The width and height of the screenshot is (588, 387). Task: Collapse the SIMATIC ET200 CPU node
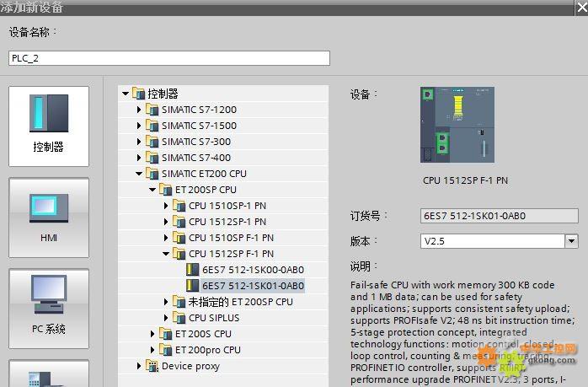pos(139,174)
